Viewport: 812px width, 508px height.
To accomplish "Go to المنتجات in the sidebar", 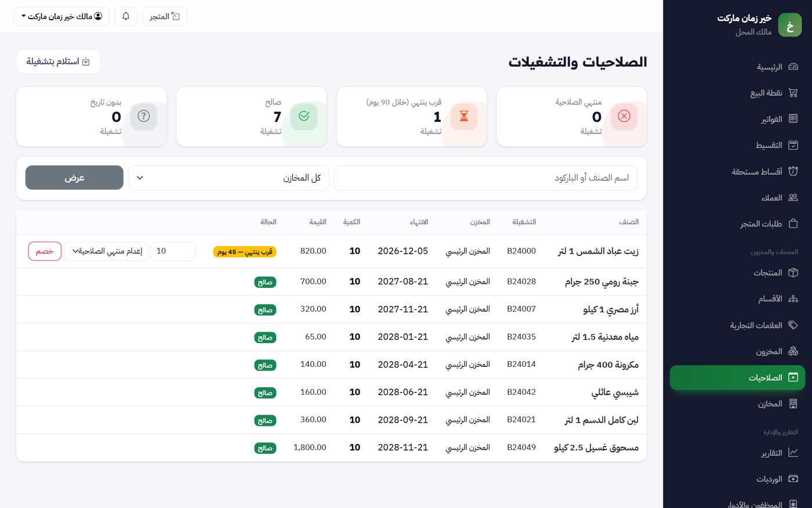I will [x=737, y=273].
